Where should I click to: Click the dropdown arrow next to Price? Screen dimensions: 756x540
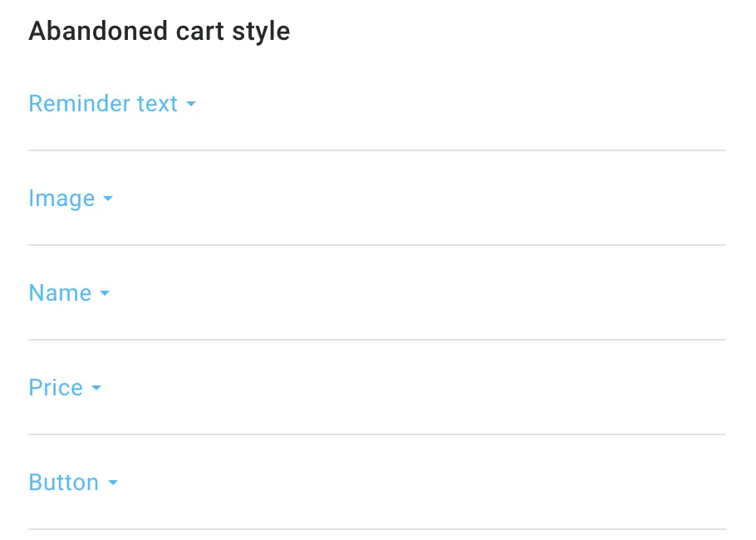[x=96, y=388]
